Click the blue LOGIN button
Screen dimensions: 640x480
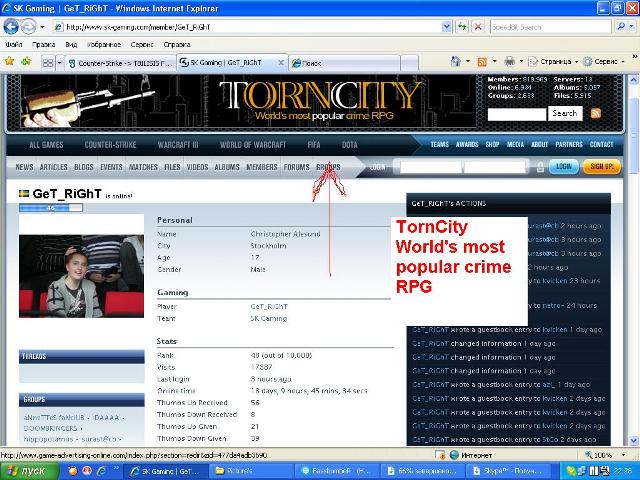click(564, 167)
